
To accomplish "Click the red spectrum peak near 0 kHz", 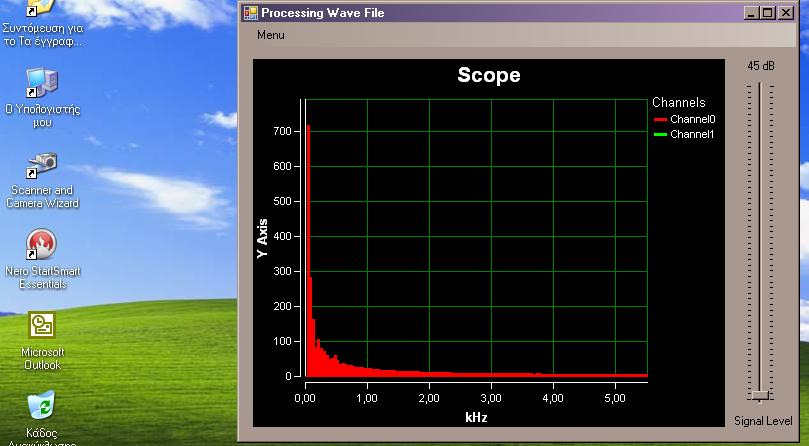I will click(309, 250).
